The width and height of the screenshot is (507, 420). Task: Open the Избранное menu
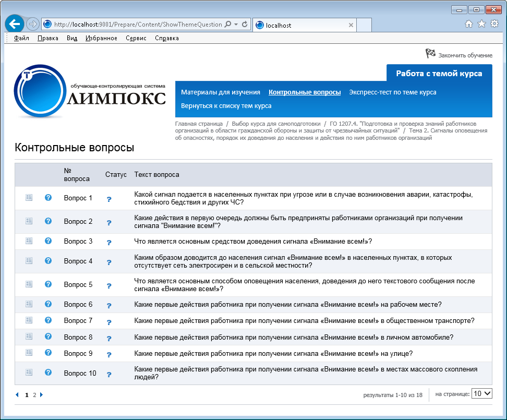101,38
